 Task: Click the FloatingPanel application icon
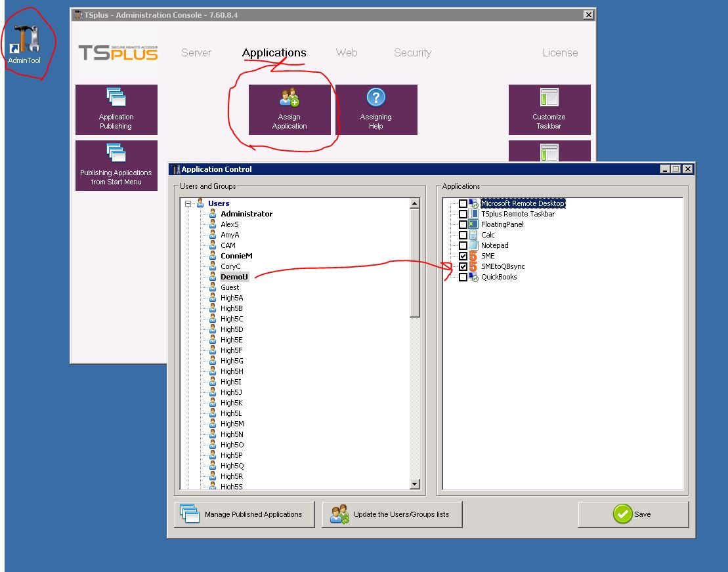click(473, 224)
